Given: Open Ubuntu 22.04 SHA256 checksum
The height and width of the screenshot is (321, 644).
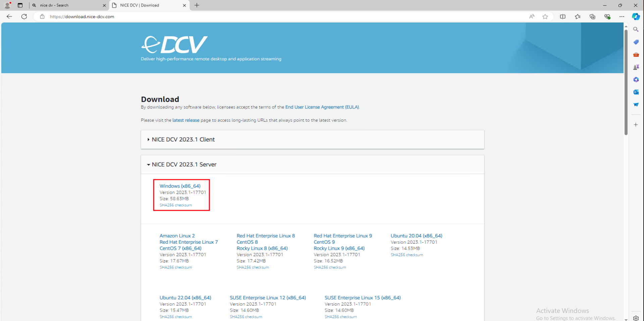Looking at the screenshot, I should tap(176, 317).
